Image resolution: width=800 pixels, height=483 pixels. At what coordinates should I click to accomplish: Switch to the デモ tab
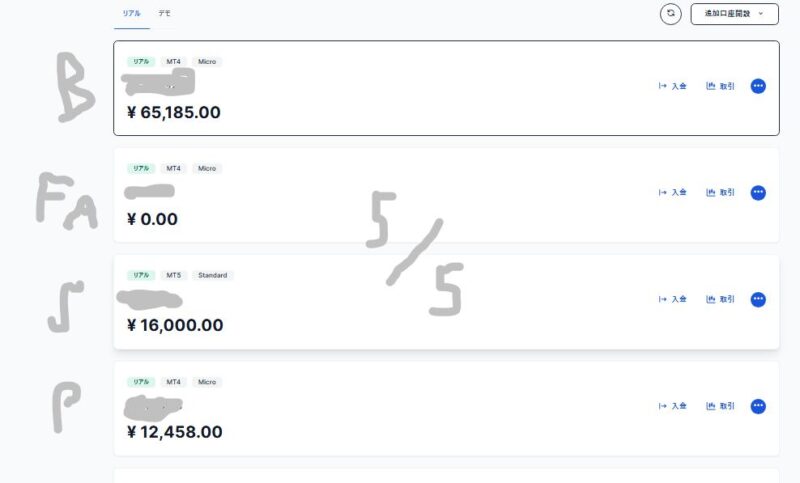tap(164, 14)
